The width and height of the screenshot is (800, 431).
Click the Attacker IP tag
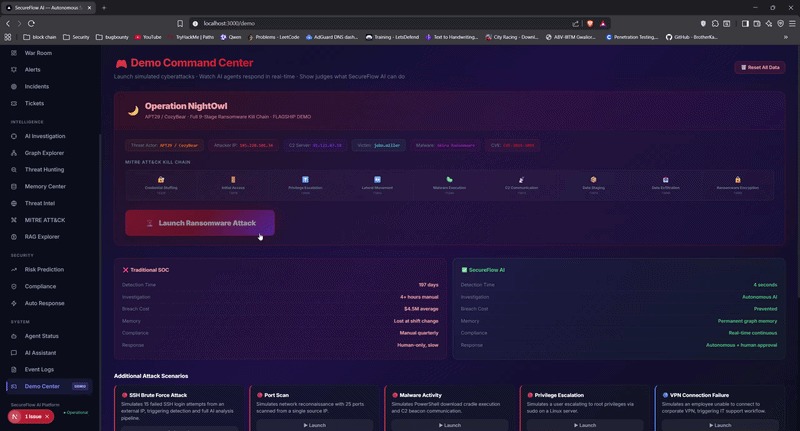pyautogui.click(x=243, y=145)
